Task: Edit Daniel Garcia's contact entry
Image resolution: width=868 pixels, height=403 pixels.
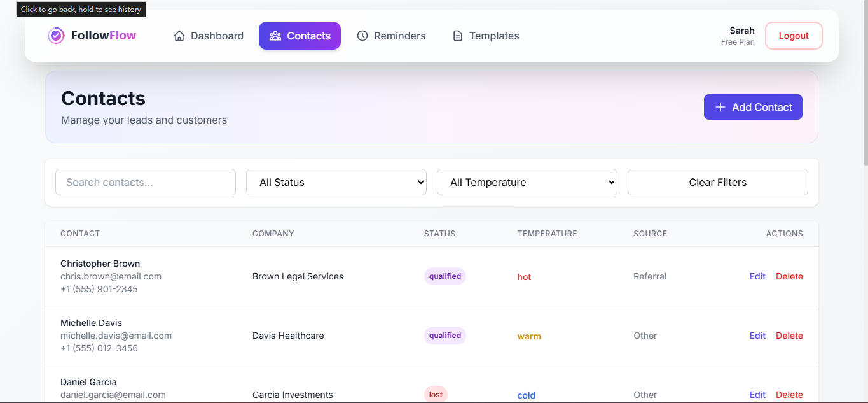Action: (757, 395)
